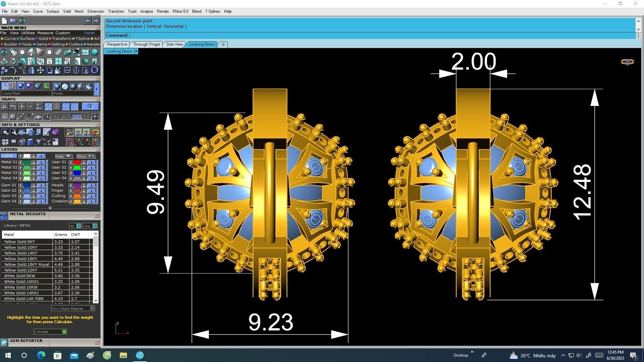The image size is (644, 362).
Task: Open the Analyze menu
Action: tap(147, 11)
